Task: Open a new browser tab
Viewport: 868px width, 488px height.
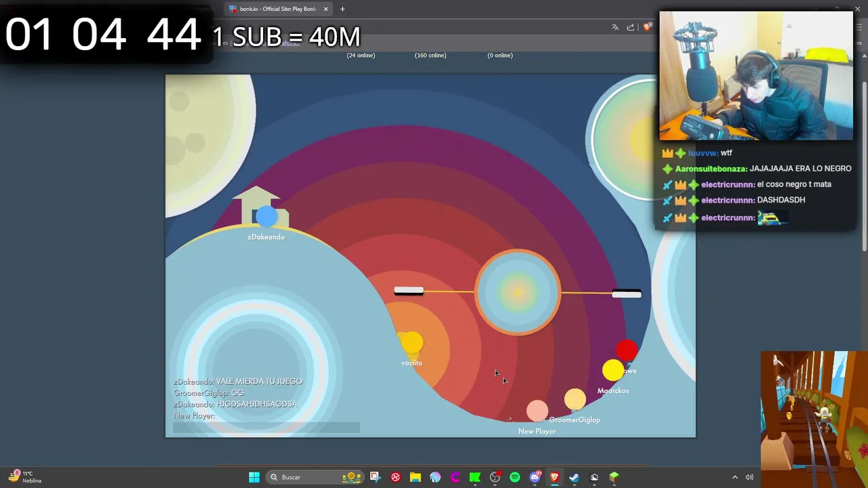Action: pyautogui.click(x=342, y=9)
